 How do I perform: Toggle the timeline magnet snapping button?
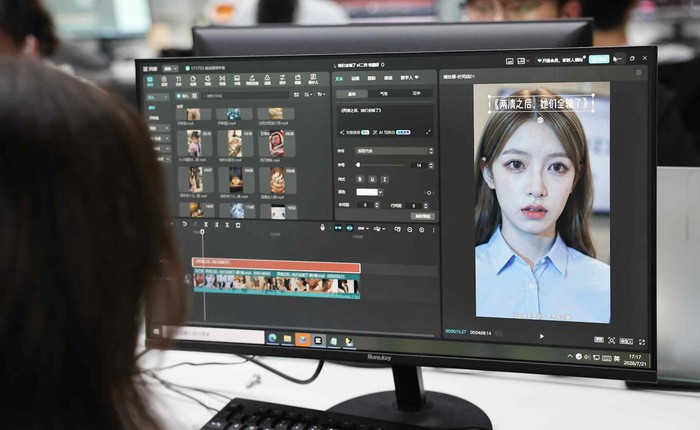(338, 228)
